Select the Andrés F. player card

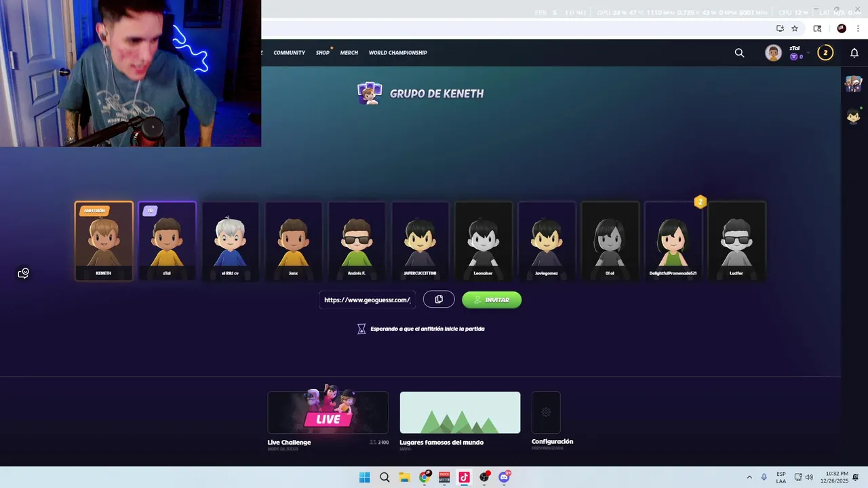(357, 241)
